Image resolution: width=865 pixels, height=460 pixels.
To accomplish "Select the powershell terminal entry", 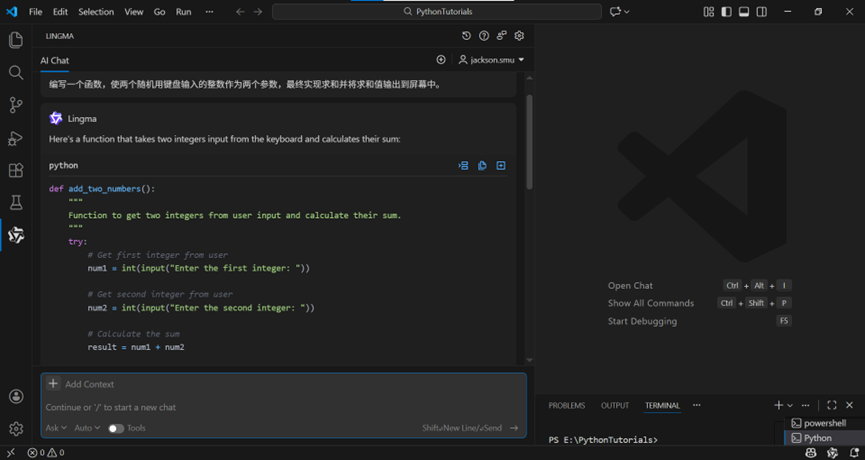I will coord(825,423).
